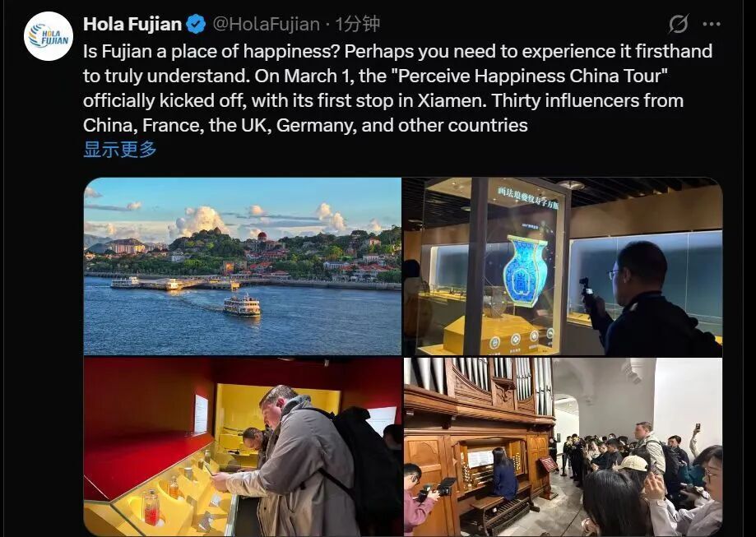This screenshot has width=756, height=537.
Task: Click the blue vase hologram in photo
Action: (525, 270)
